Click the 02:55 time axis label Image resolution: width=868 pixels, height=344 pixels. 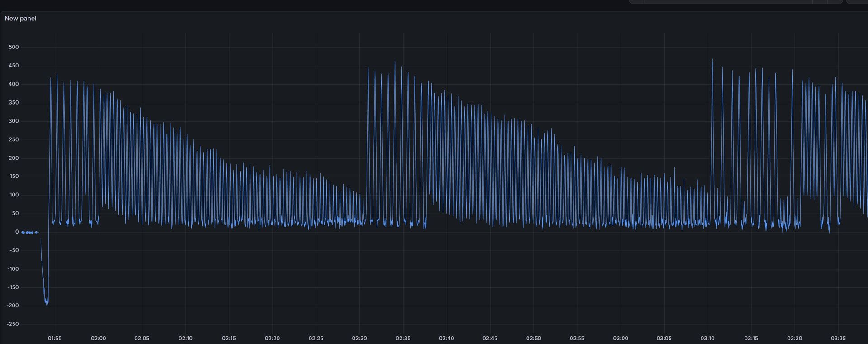point(577,339)
